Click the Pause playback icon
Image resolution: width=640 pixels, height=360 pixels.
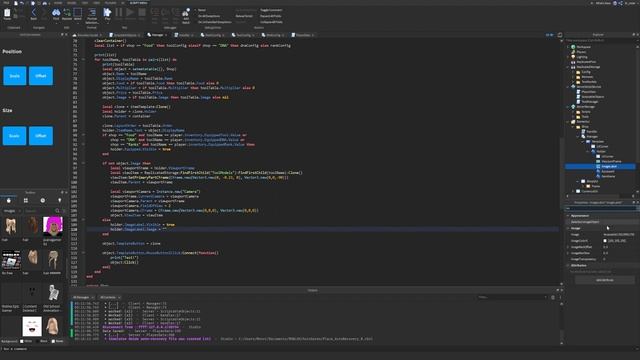(119, 13)
